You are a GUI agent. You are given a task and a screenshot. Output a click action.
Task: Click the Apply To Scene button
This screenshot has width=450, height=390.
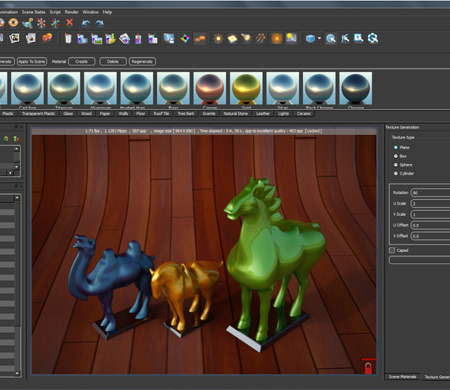[x=32, y=62]
